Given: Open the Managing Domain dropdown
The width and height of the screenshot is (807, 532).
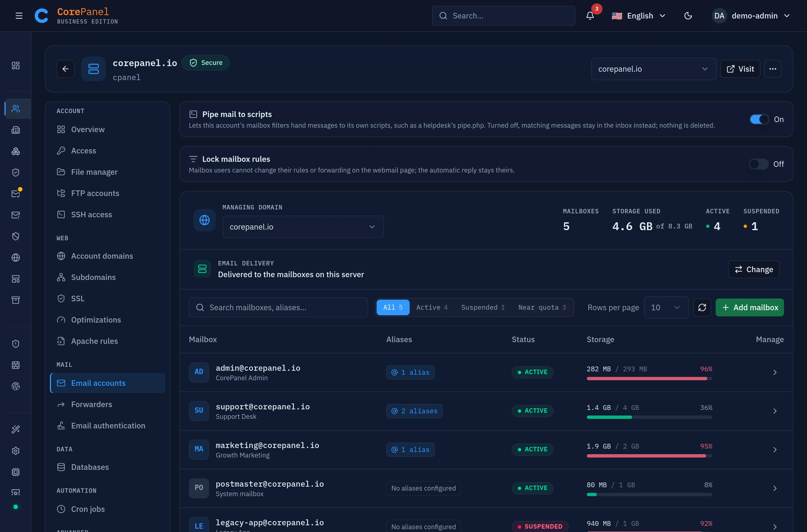Looking at the screenshot, I should (303, 227).
